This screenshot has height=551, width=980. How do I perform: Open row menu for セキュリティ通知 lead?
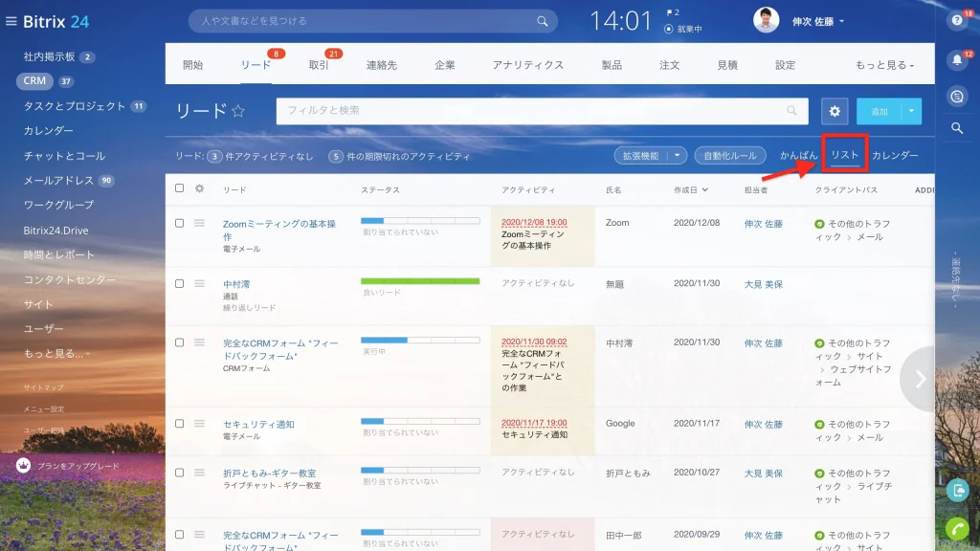199,424
